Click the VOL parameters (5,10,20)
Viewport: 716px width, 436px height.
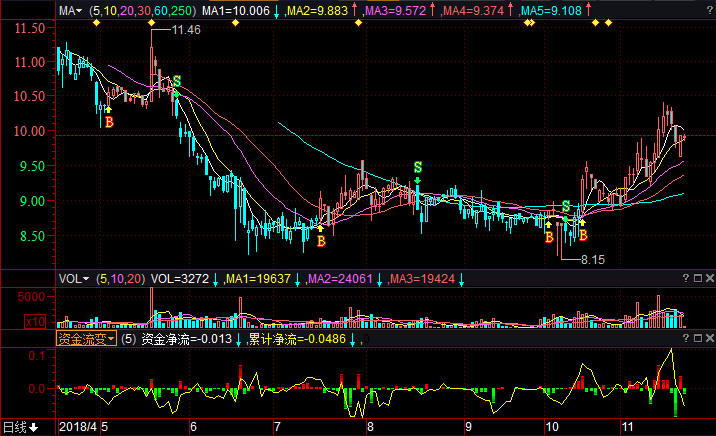[x=121, y=279]
